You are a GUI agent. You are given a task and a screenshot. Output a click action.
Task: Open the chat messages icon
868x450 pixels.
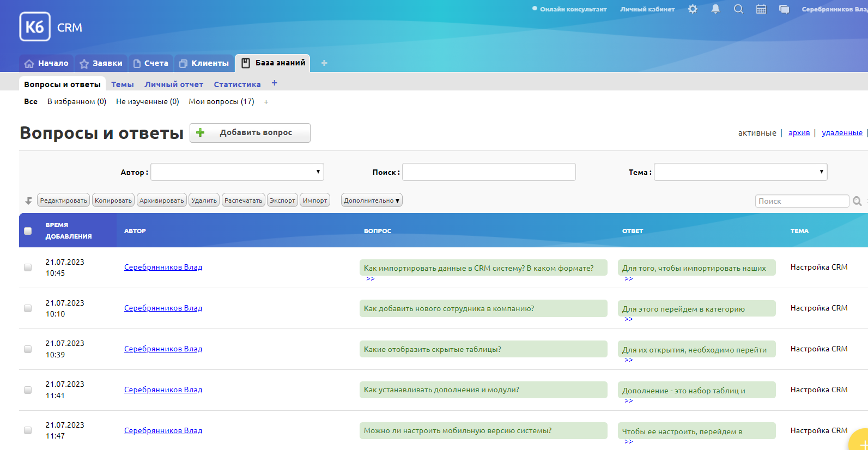[784, 9]
